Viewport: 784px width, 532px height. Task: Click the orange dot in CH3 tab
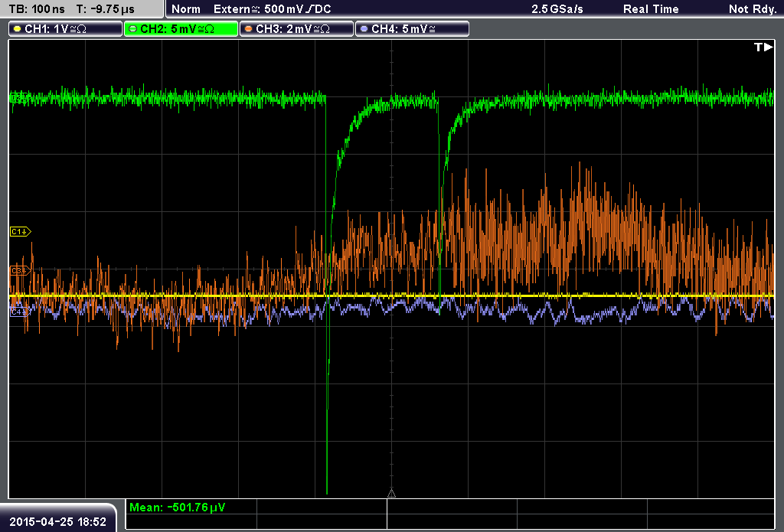click(x=248, y=29)
